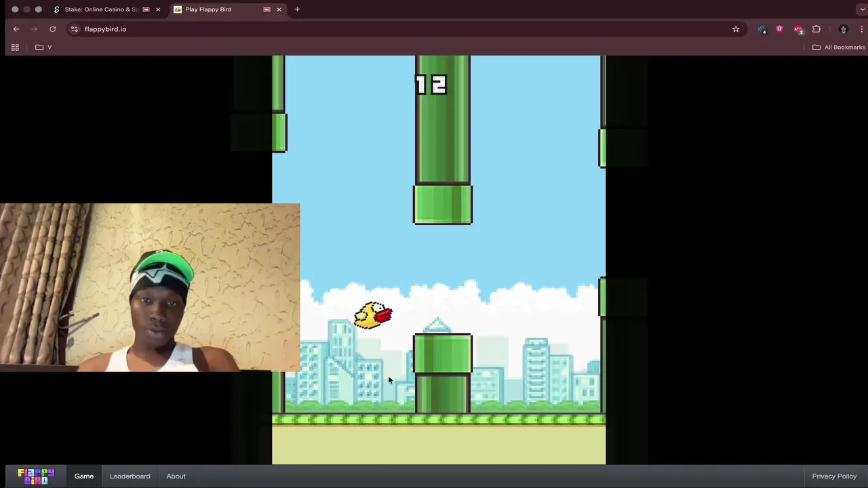Close the Play Flappy Bird tab
This screenshot has height=488, width=868.
[x=279, y=9]
